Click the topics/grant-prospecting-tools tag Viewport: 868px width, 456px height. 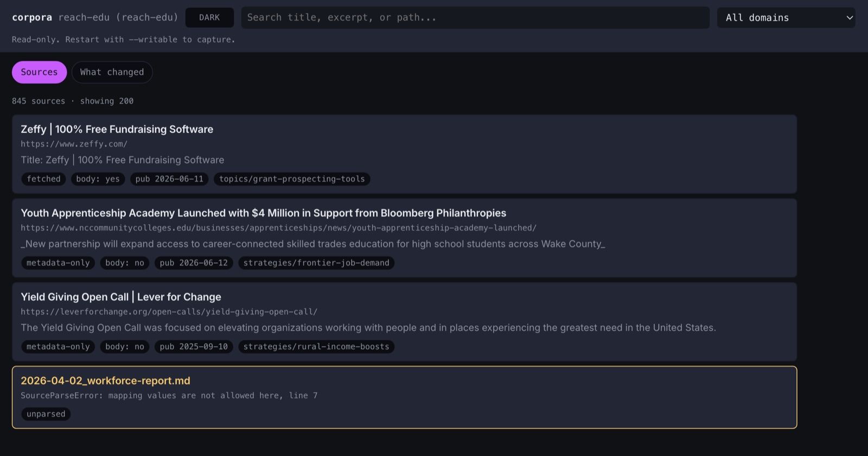(x=292, y=179)
